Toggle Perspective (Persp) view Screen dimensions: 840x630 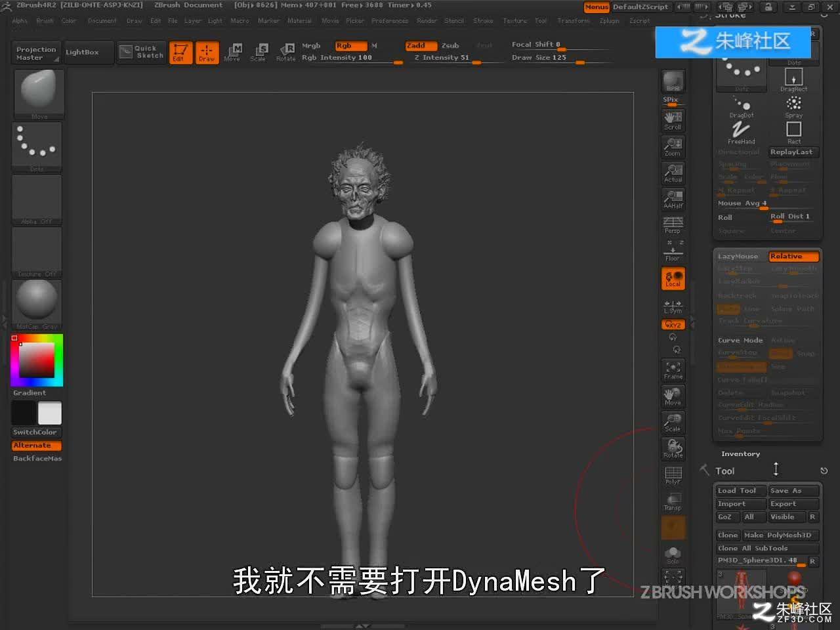point(673,225)
